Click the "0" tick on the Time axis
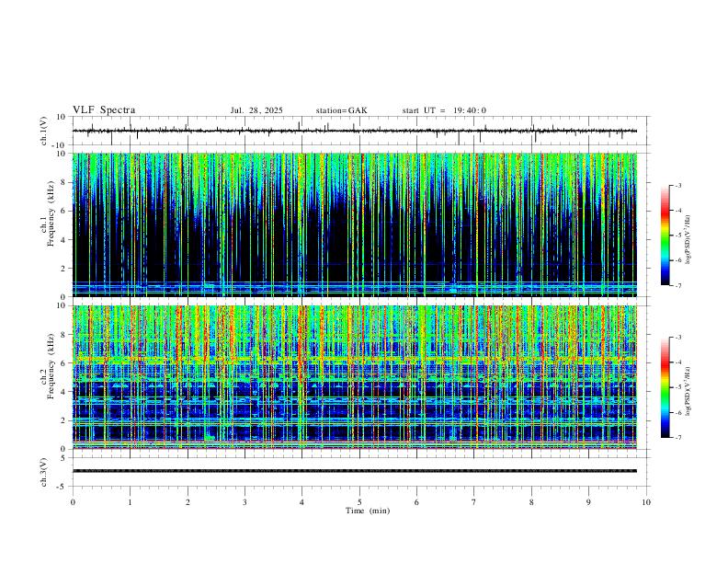The image size is (728, 563). coord(73,502)
